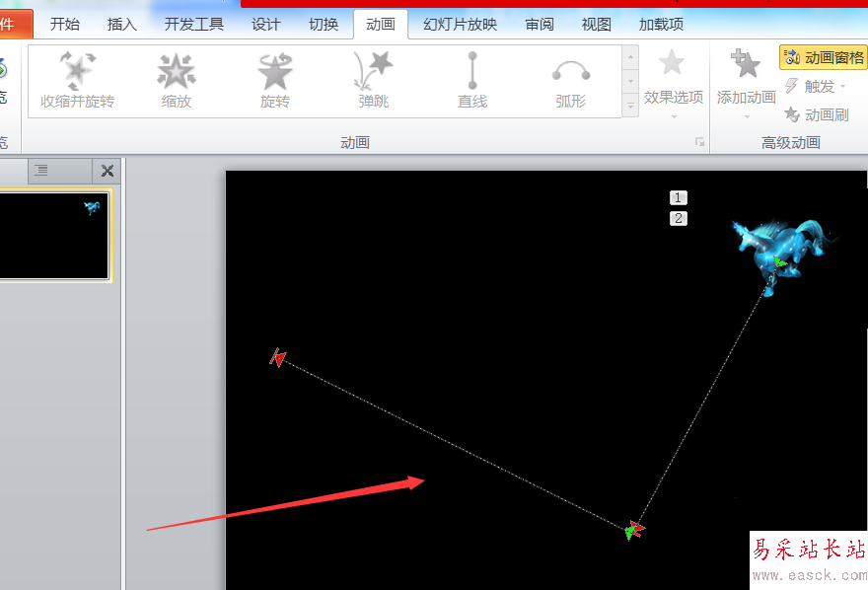Click the 动画刷 animation painter
Viewport: 868px width, 590px height.
pos(816,115)
